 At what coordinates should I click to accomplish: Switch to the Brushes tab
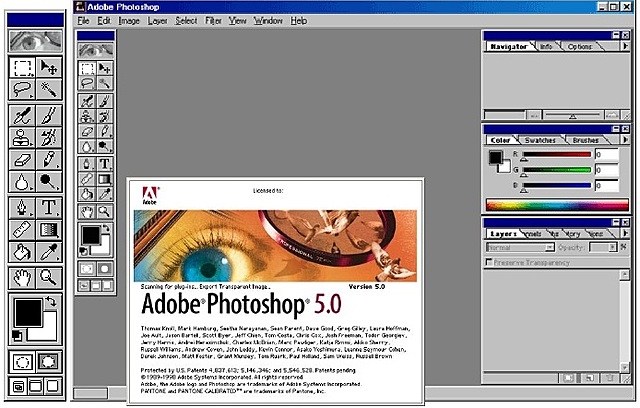585,140
